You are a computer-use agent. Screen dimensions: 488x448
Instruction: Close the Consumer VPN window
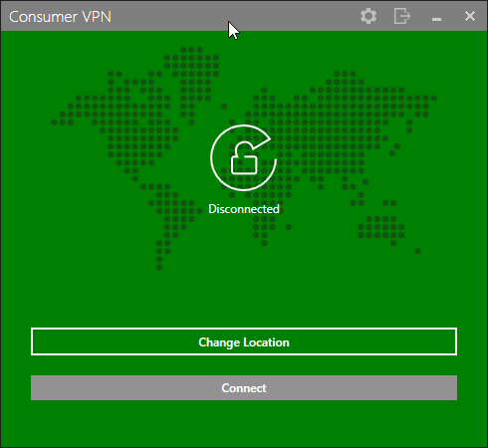470,16
